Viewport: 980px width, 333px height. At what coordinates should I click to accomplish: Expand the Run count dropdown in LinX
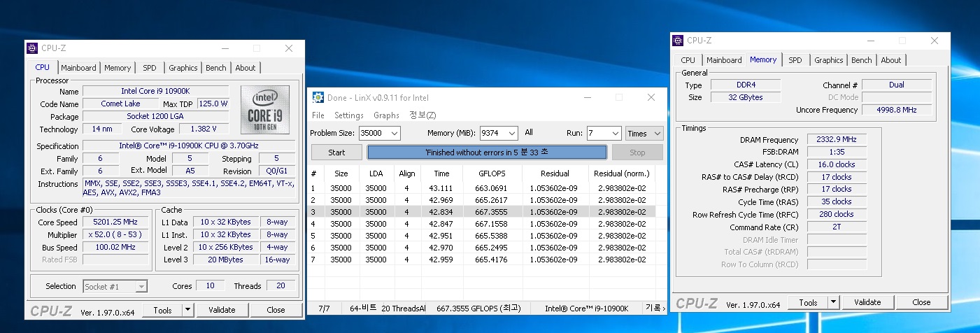click(x=615, y=133)
